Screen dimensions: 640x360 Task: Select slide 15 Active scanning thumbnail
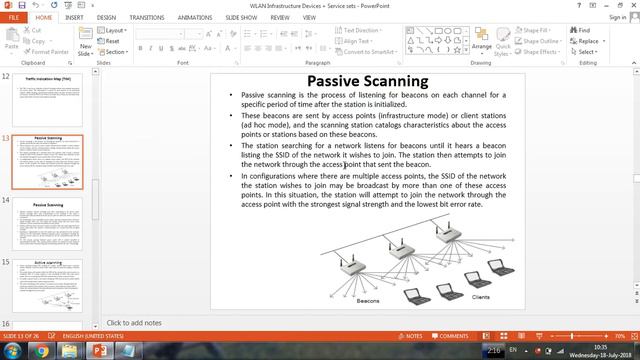(47, 286)
